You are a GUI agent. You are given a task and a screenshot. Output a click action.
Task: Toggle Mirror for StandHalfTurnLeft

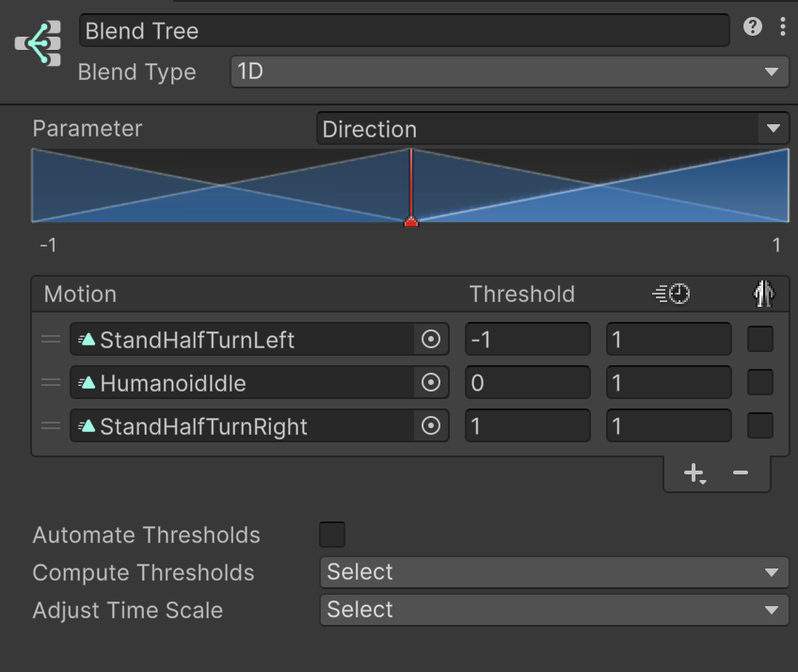click(760, 339)
